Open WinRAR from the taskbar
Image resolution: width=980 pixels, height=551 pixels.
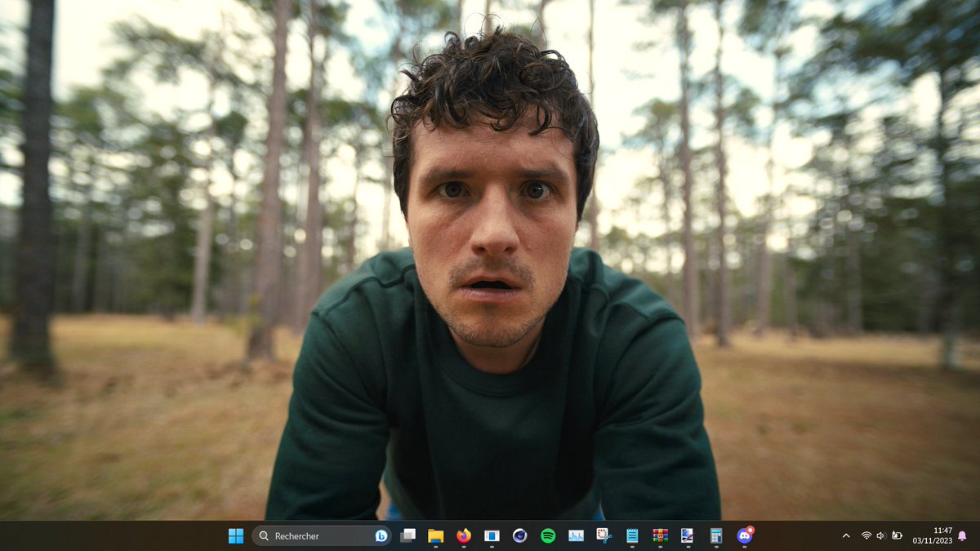click(660, 535)
